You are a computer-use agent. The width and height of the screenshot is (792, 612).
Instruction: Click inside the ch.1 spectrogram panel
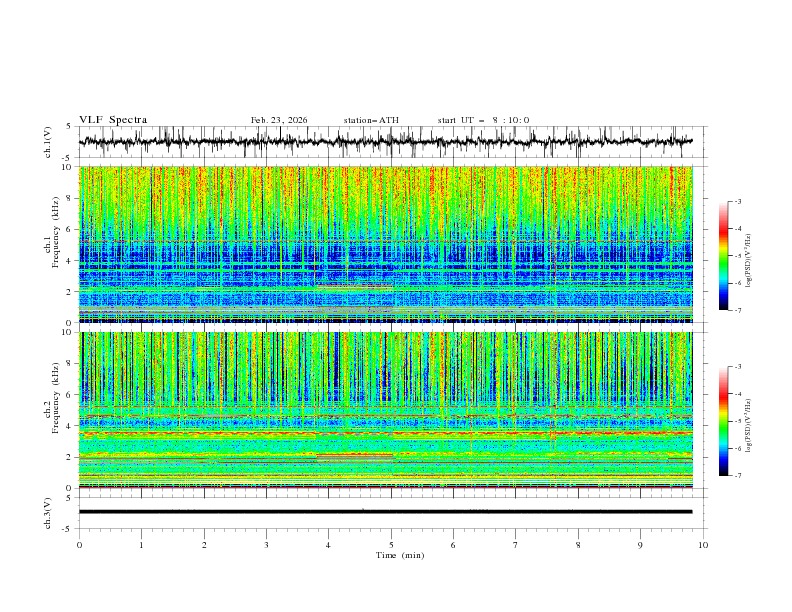tap(386, 244)
